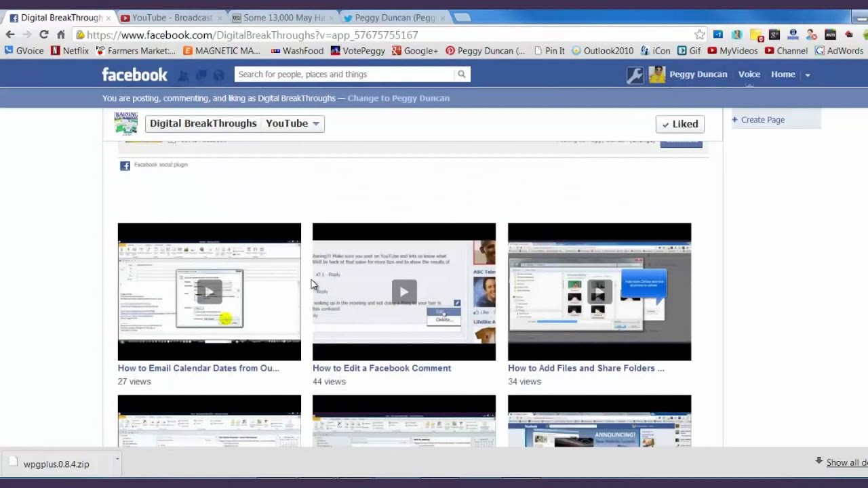The height and width of the screenshot is (488, 868).
Task: Close the Digital BreakThroughs tab
Action: 108,18
